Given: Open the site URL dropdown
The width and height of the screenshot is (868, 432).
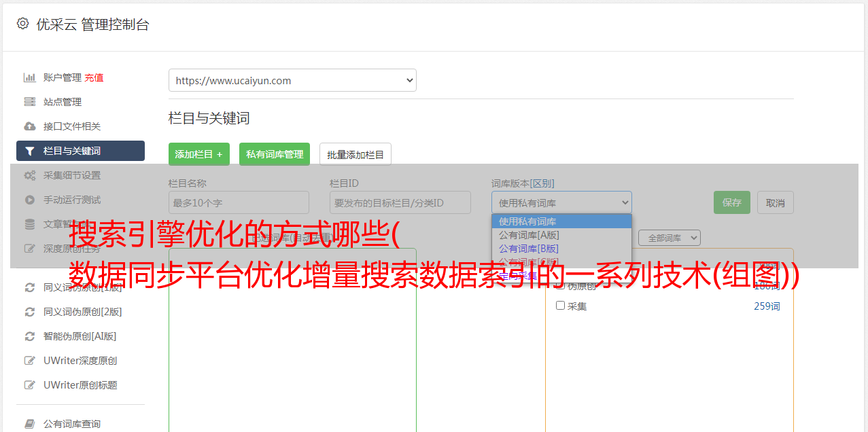Looking at the screenshot, I should 292,80.
